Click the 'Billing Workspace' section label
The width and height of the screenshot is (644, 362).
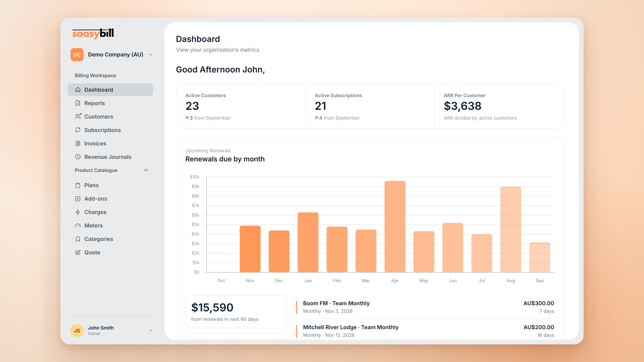point(95,75)
